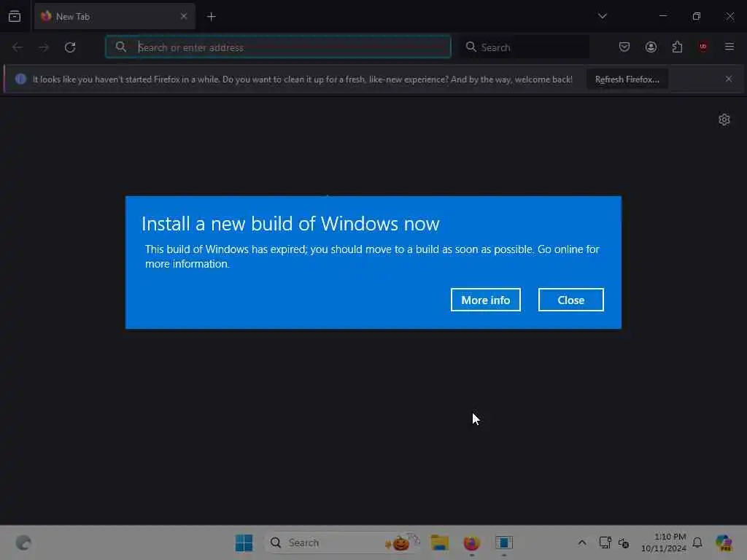
Task: Open the network status tray icon
Action: pyautogui.click(x=624, y=542)
